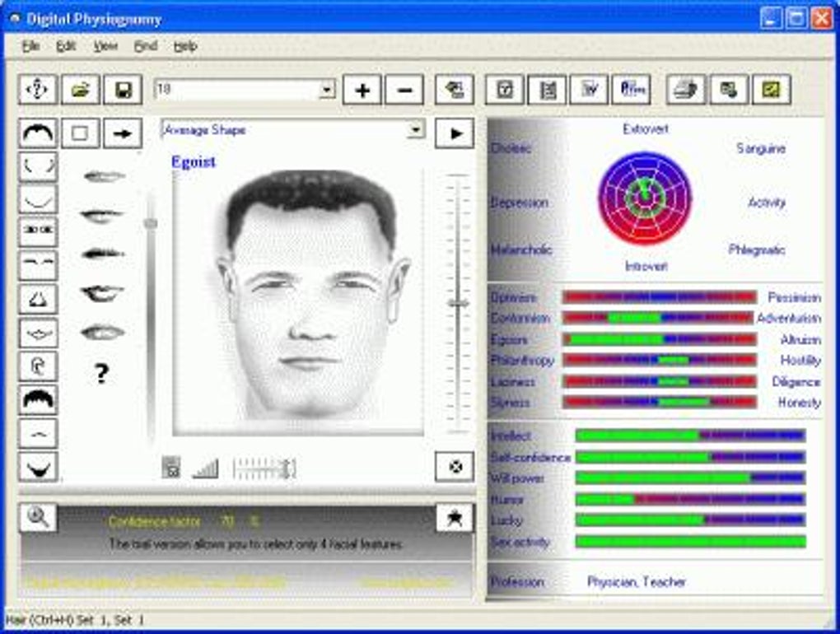
Task: Click the status bar 'Hair (Ctrl+H) Set 1' text
Action: coord(74,621)
